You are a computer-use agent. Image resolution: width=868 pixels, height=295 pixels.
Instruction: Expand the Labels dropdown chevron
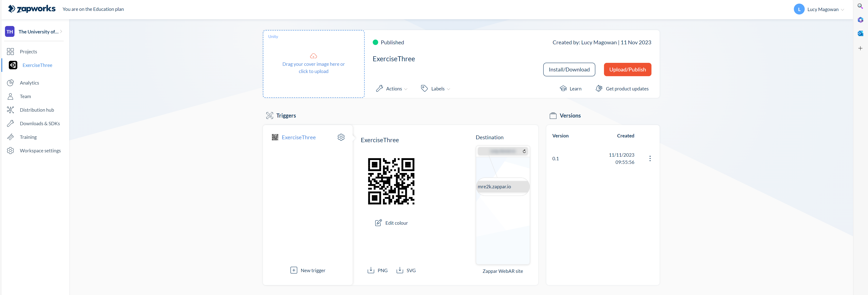pos(448,89)
